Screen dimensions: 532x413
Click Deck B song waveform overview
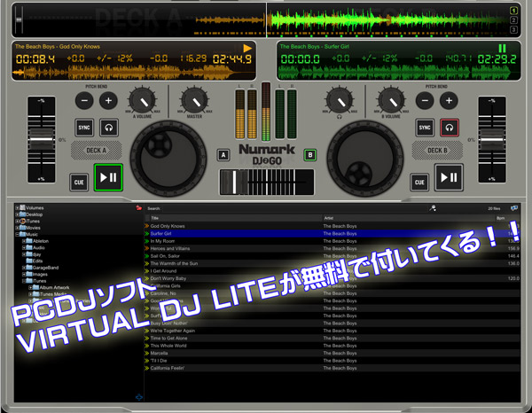399,72
